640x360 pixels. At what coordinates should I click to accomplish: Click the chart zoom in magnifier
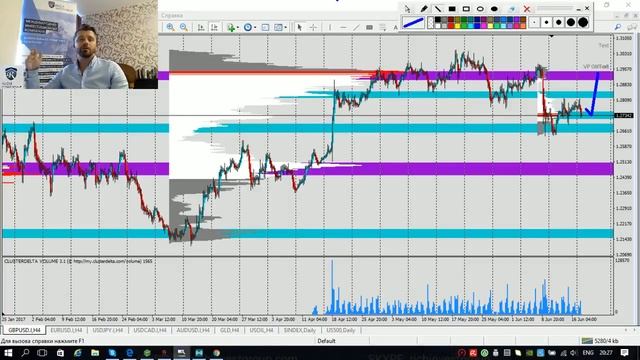point(170,27)
